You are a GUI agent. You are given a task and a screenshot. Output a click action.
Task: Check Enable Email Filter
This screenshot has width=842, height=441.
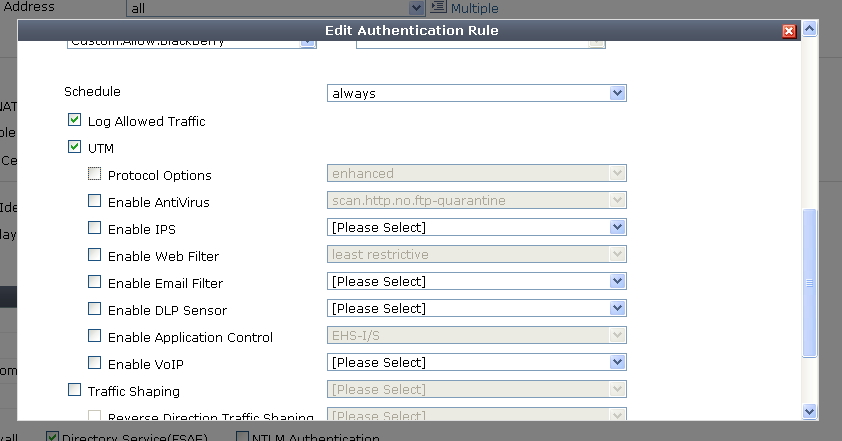click(x=95, y=281)
